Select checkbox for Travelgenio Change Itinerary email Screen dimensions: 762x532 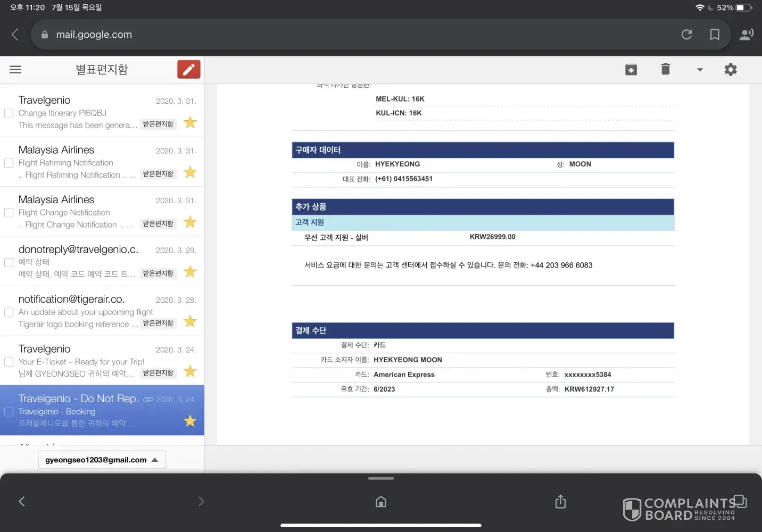(x=9, y=113)
